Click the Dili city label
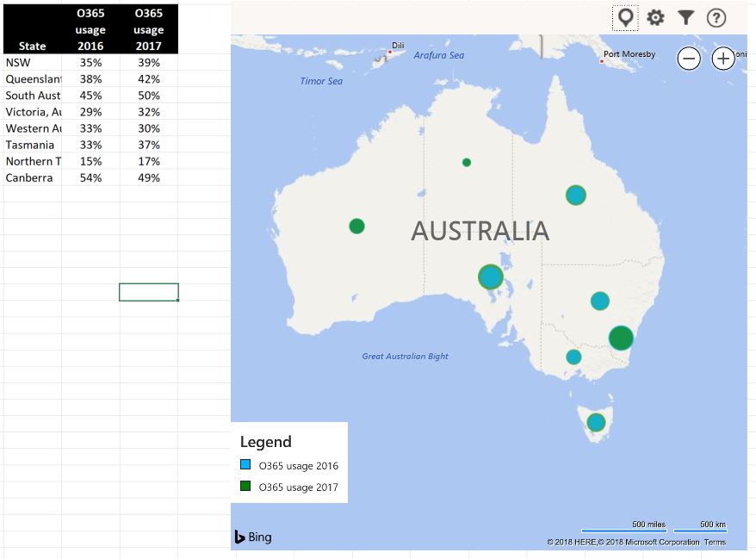 pos(398,46)
